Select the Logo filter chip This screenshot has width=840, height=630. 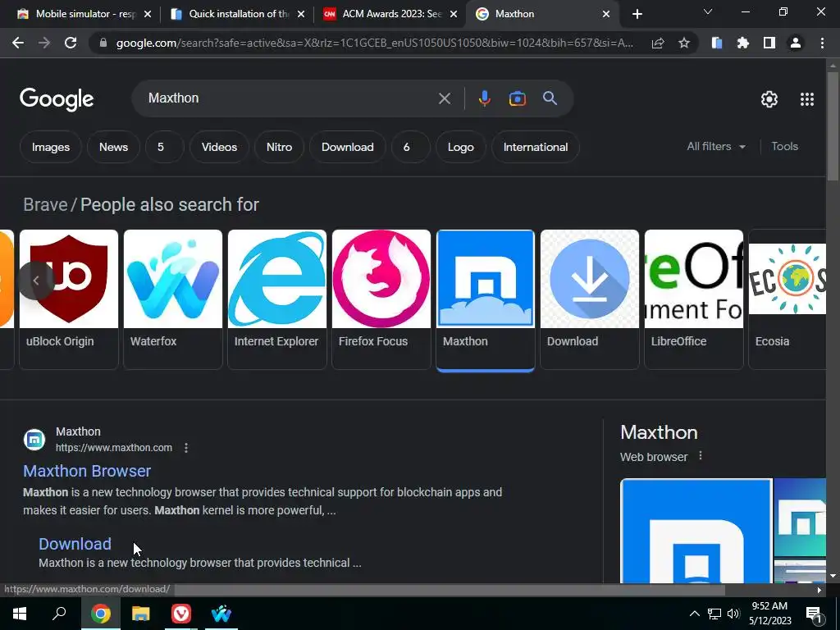(461, 147)
